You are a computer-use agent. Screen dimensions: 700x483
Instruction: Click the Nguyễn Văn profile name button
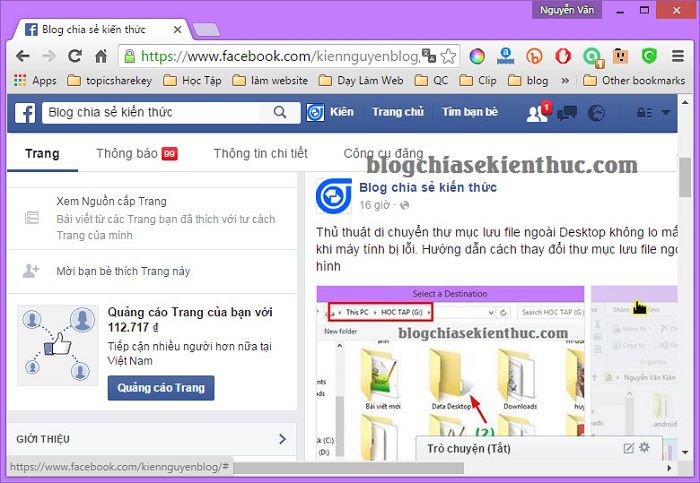coord(567,10)
